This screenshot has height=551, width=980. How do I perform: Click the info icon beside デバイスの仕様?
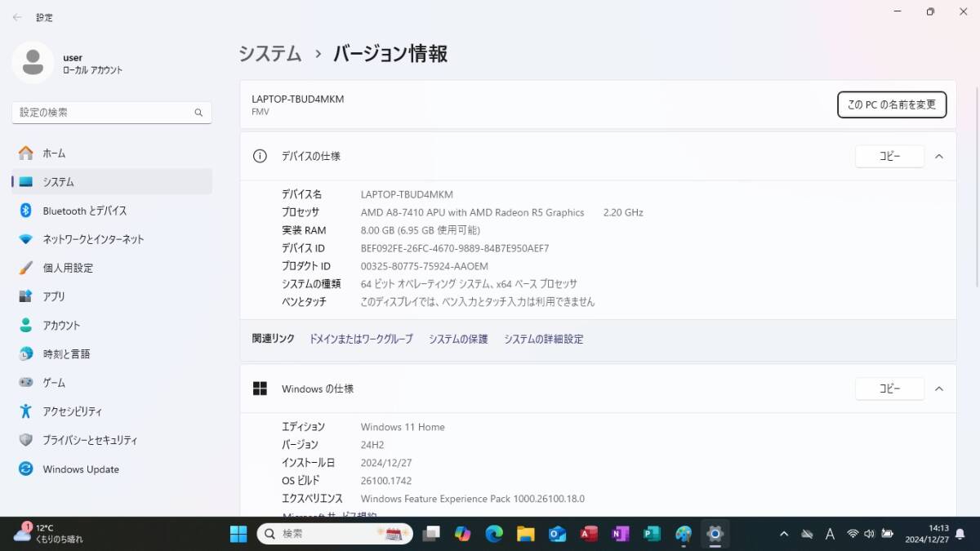(x=260, y=156)
